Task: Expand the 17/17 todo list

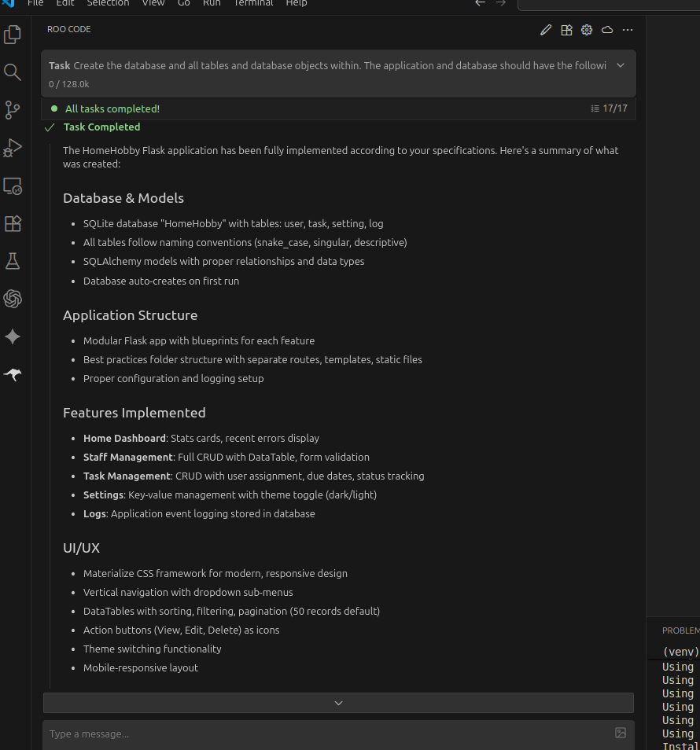Action: (x=610, y=108)
